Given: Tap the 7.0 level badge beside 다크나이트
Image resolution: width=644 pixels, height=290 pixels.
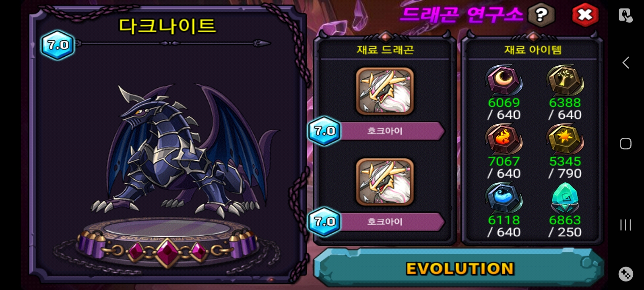Looking at the screenshot, I should click(58, 45).
